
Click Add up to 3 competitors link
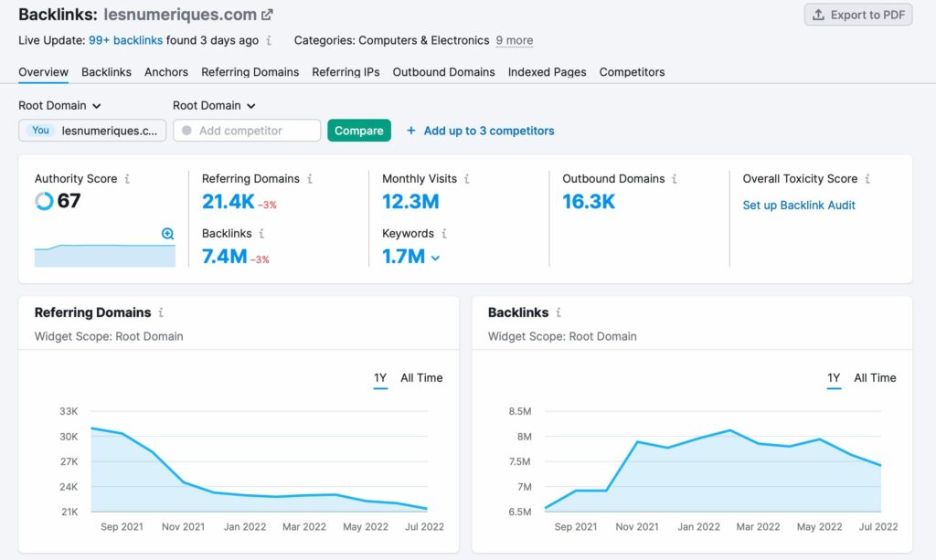pos(489,131)
